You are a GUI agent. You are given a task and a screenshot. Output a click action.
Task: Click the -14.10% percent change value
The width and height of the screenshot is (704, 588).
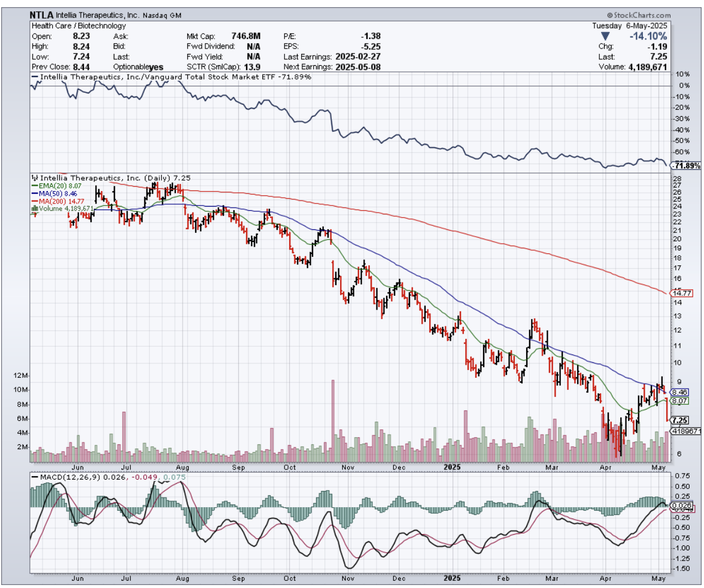tap(648, 36)
